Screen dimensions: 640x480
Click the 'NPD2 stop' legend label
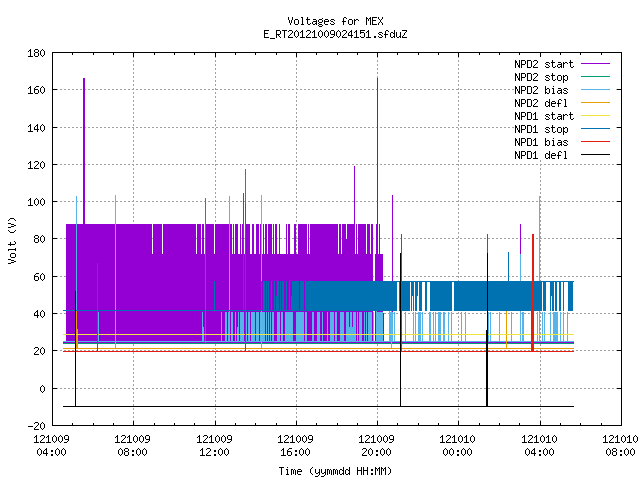(541, 77)
